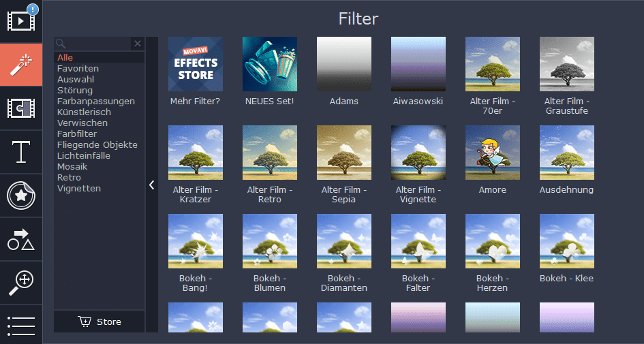
Task: Open the Pan and Zoom tab
Action: pos(21,283)
